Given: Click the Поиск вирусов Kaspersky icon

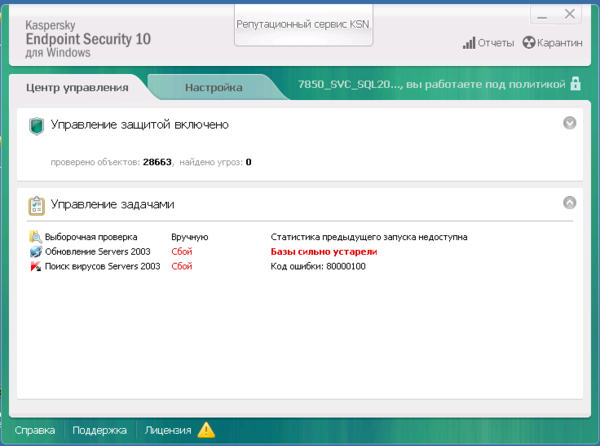Looking at the screenshot, I should [x=36, y=266].
